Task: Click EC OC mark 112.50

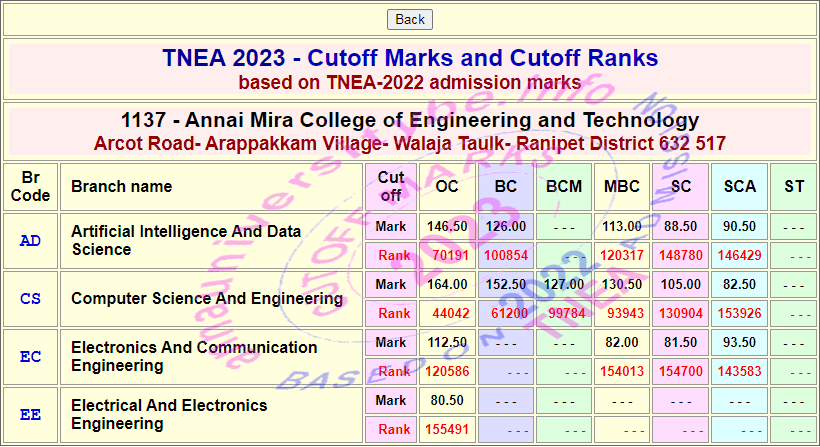Action: [447, 342]
